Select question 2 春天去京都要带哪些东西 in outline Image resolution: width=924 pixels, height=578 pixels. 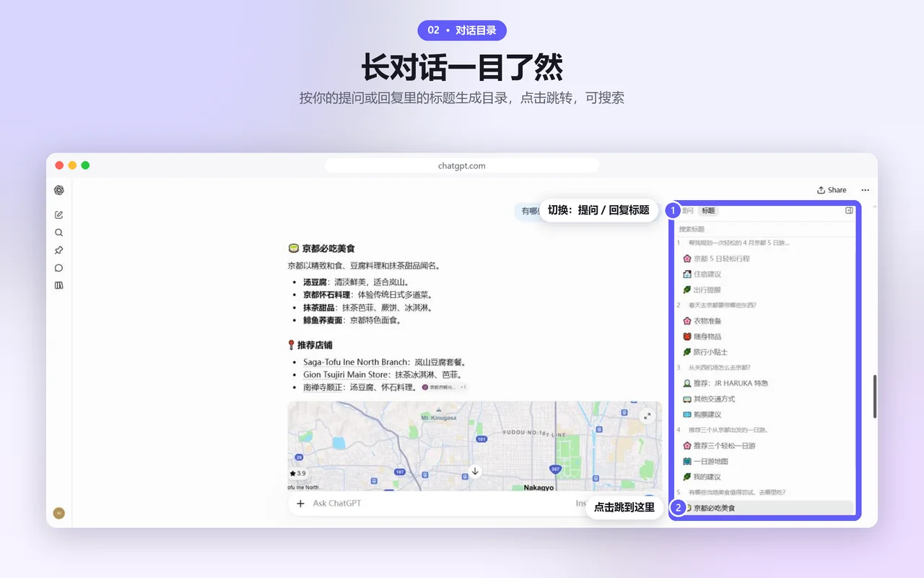coord(716,306)
